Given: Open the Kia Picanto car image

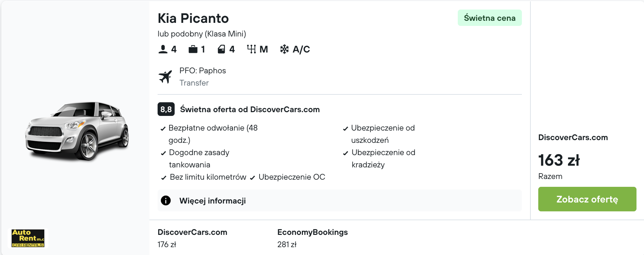Looking at the screenshot, I should [77, 131].
